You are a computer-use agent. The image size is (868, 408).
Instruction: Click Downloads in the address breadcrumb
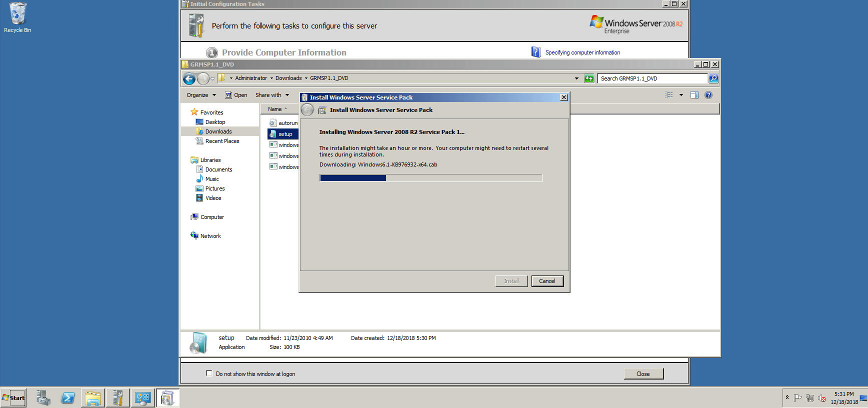[288, 78]
